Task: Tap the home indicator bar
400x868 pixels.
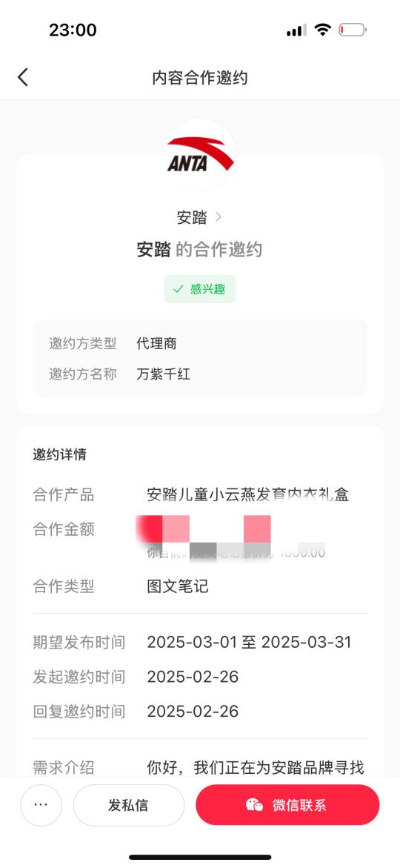Action: point(200,858)
